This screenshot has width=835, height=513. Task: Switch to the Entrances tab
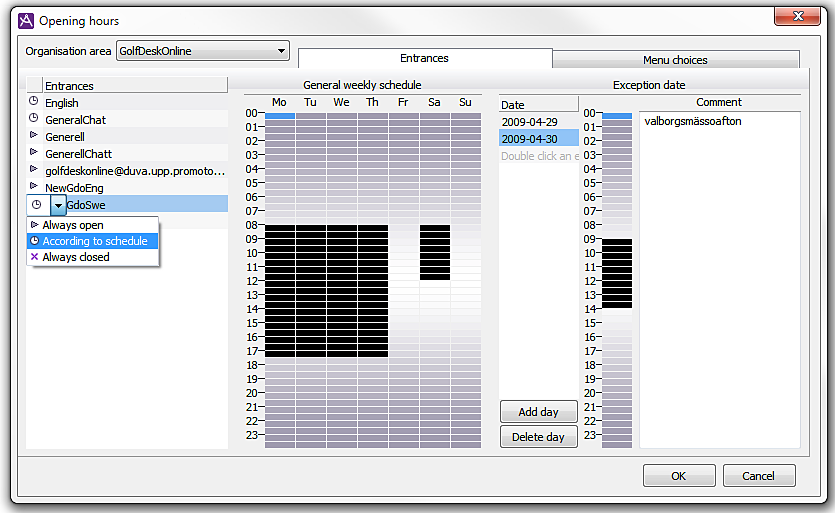(x=424, y=58)
